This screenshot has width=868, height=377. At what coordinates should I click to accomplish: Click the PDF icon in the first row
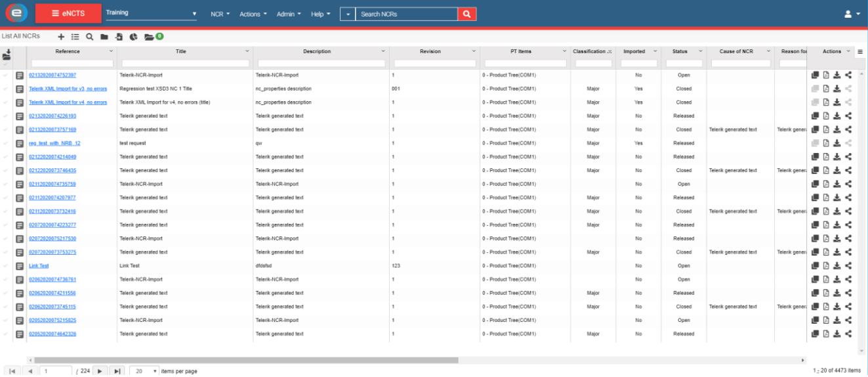tap(826, 75)
